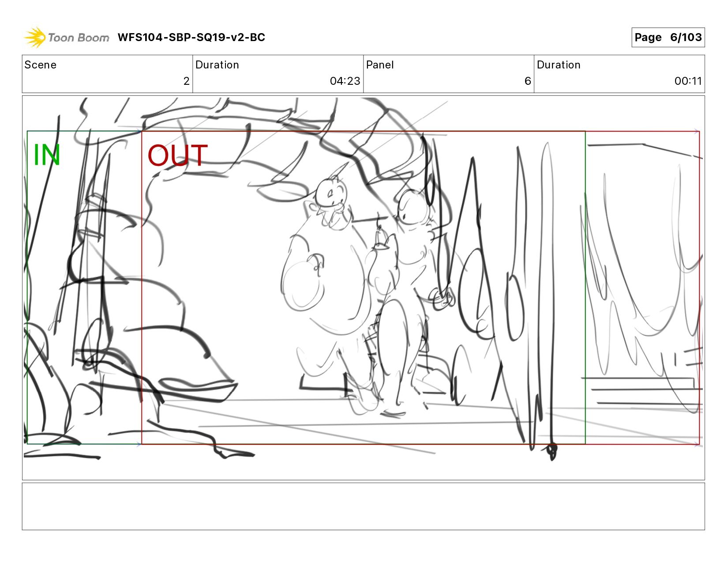Click the panel duration value 00:11
This screenshot has width=728, height=563.
688,81
